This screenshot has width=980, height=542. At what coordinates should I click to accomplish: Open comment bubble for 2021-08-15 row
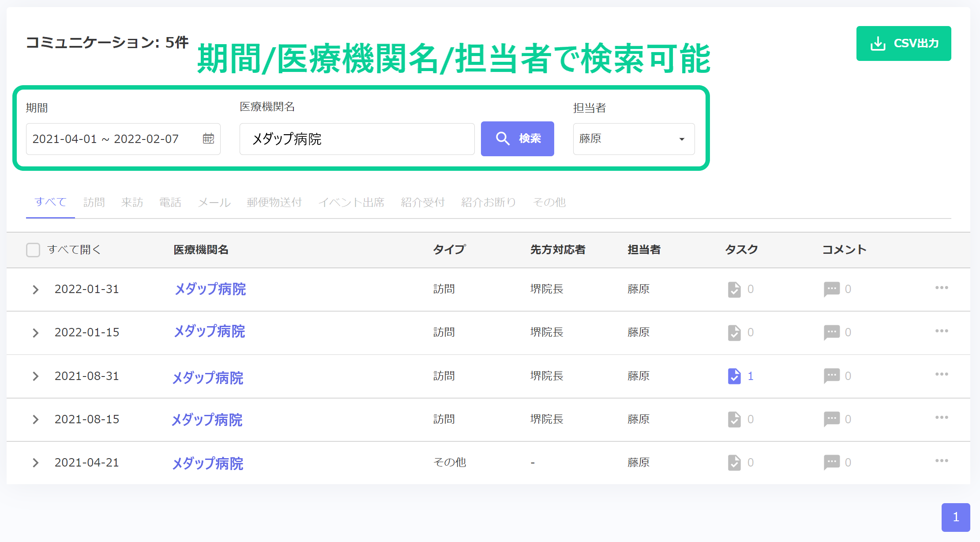832,419
